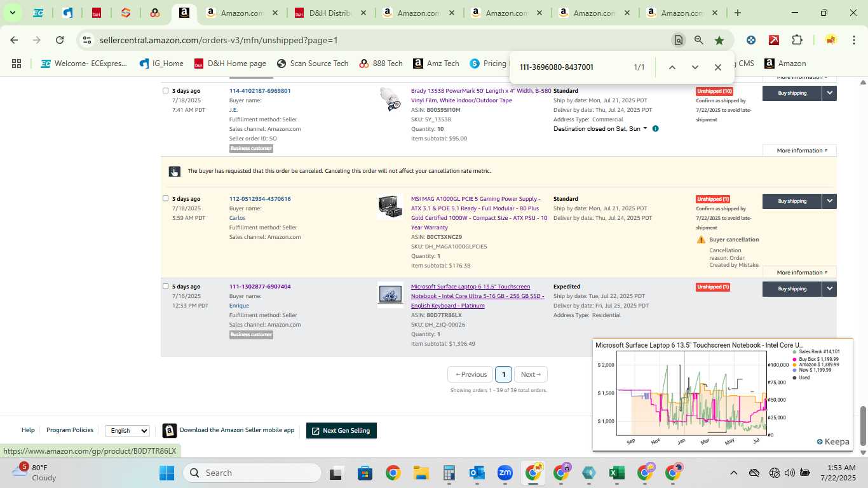Screen dimensions: 868x488
Task: Buy shipping for the Surface Laptop order
Action: point(792,288)
